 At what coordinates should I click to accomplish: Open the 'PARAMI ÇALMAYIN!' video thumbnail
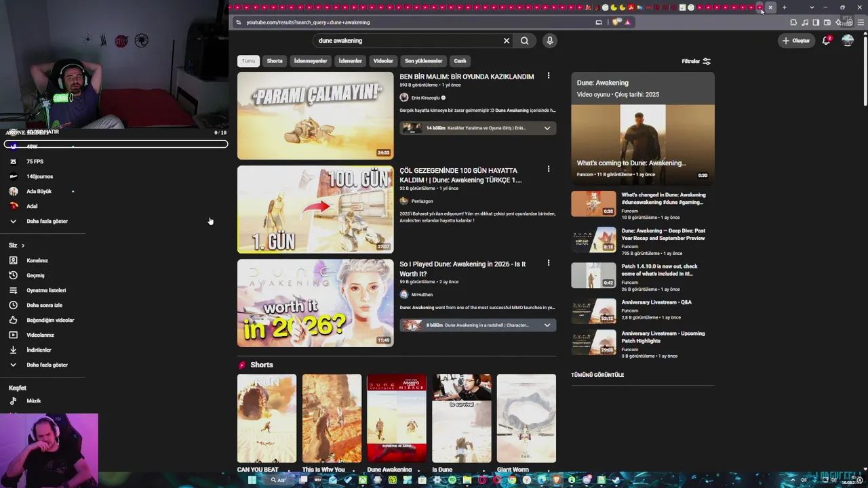point(315,116)
